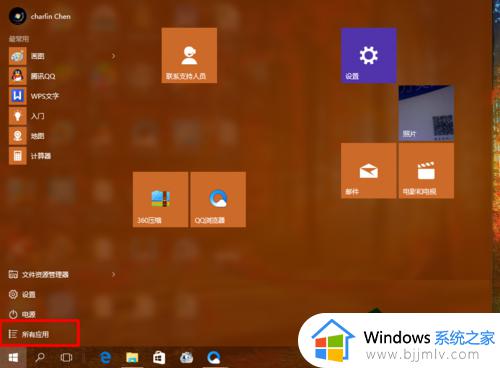Open the purple Settings gear tile

point(369,55)
